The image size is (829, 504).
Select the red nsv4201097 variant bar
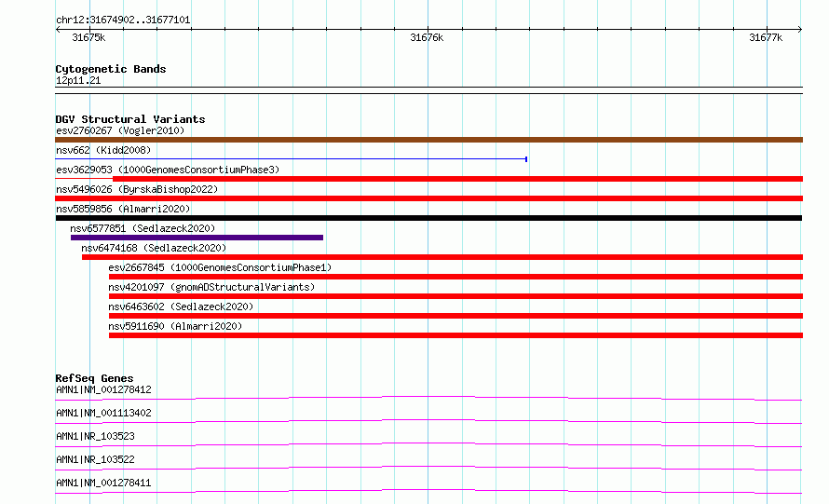(x=455, y=296)
